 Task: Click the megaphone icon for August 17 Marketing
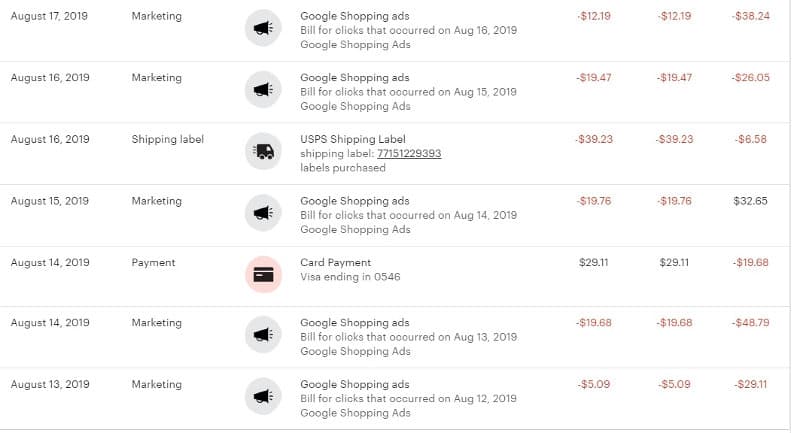coord(263,28)
